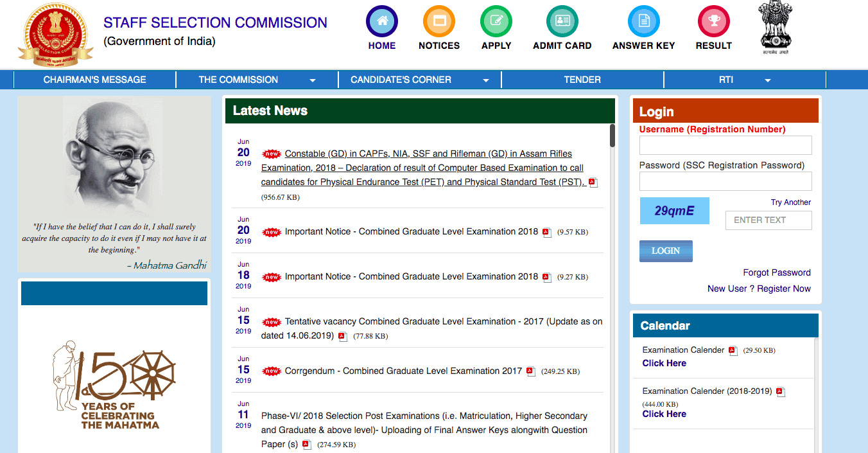Open the Notices icon
Viewport: 868px width, 453px height.
click(439, 21)
